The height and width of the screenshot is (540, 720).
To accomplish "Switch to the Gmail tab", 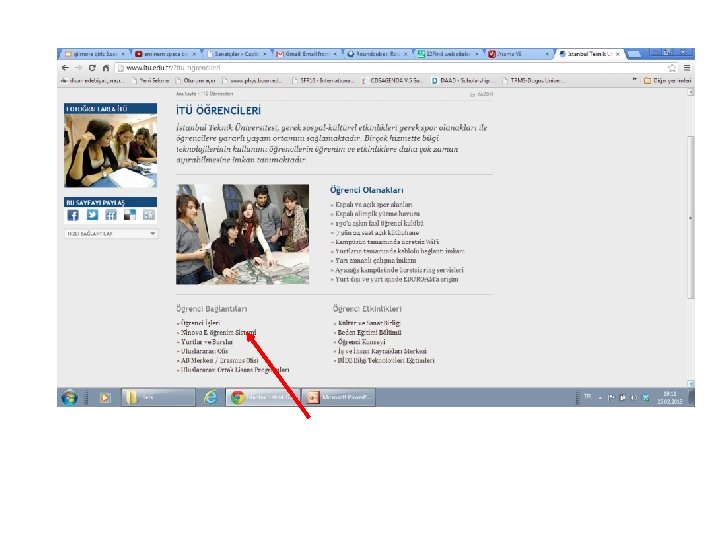I will click(x=306, y=54).
